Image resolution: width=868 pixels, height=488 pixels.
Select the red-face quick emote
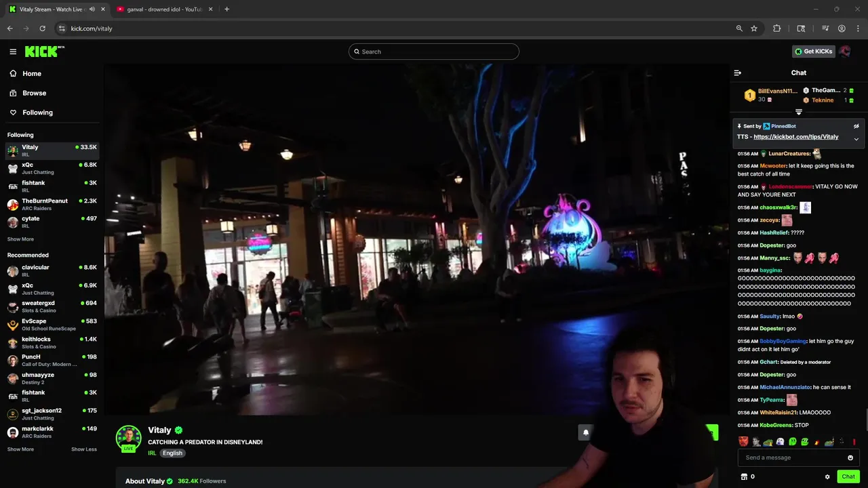743,442
